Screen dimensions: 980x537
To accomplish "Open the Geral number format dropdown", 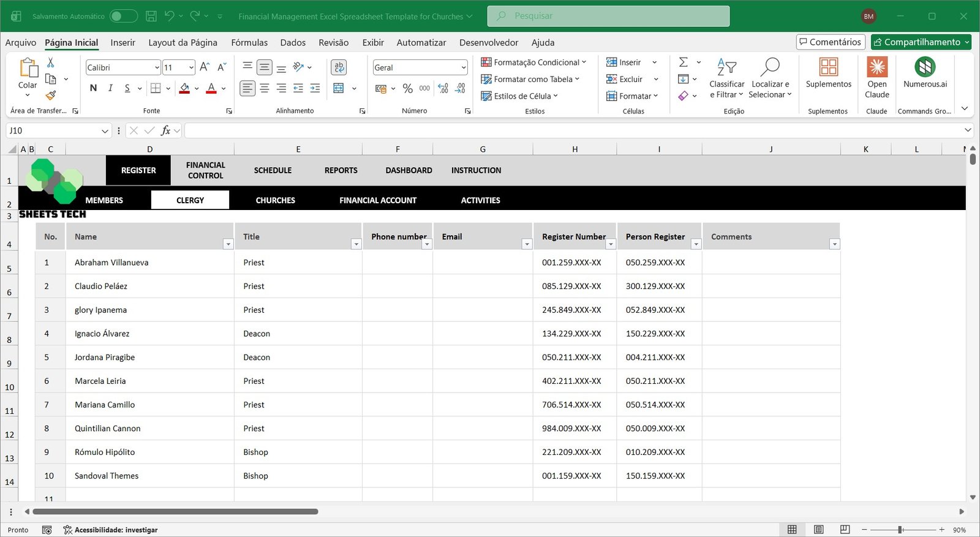I will coord(463,68).
